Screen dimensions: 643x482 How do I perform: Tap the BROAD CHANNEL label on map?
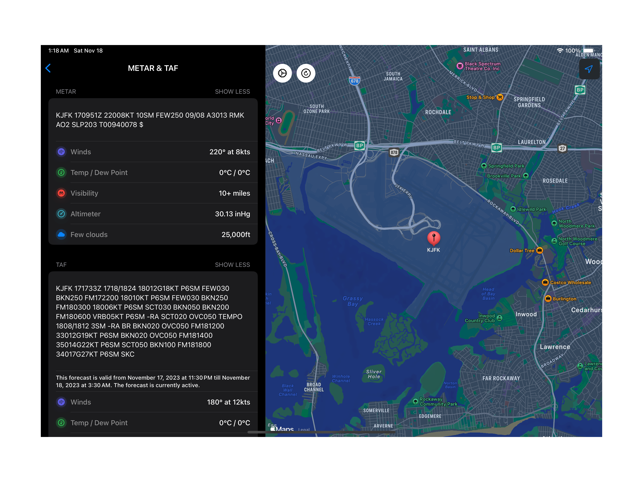coord(314,387)
